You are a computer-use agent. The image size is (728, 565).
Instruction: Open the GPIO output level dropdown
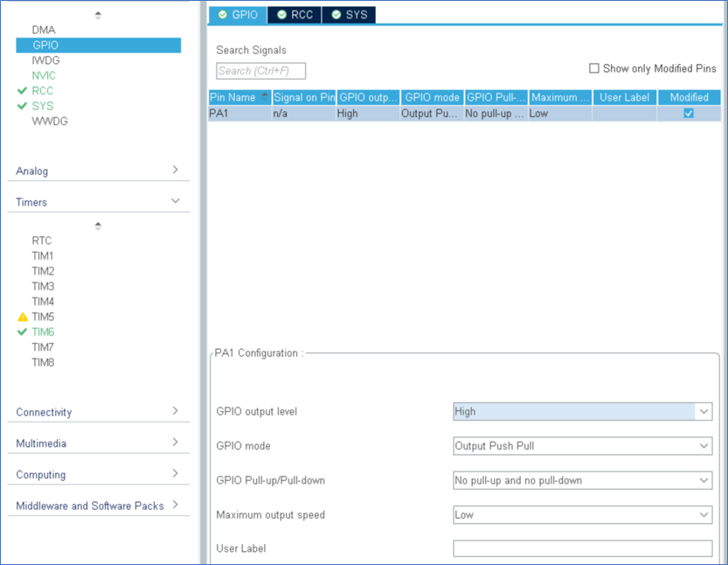704,412
